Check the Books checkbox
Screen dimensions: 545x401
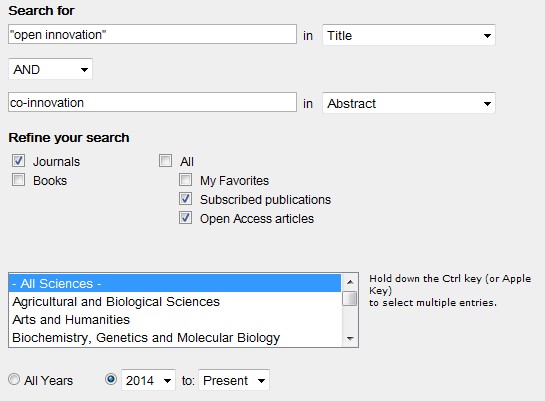click(18, 180)
